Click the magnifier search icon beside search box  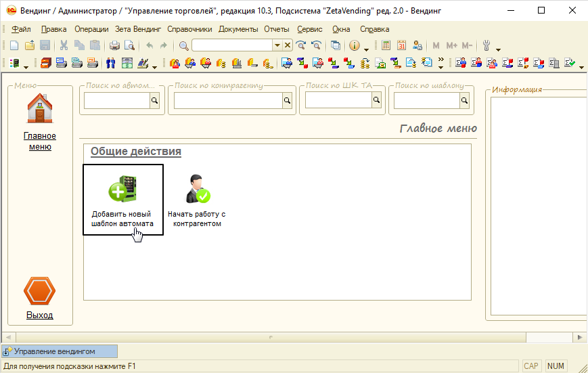[184, 45]
